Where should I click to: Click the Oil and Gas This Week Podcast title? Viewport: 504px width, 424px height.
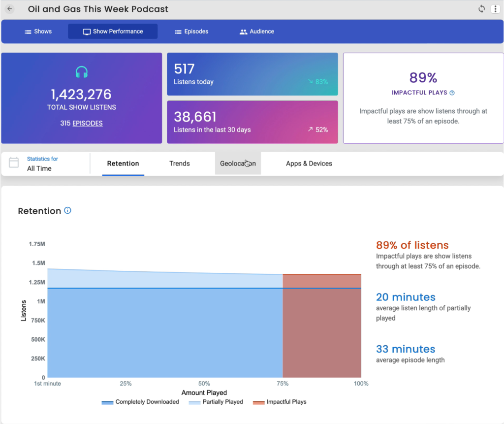tap(98, 9)
